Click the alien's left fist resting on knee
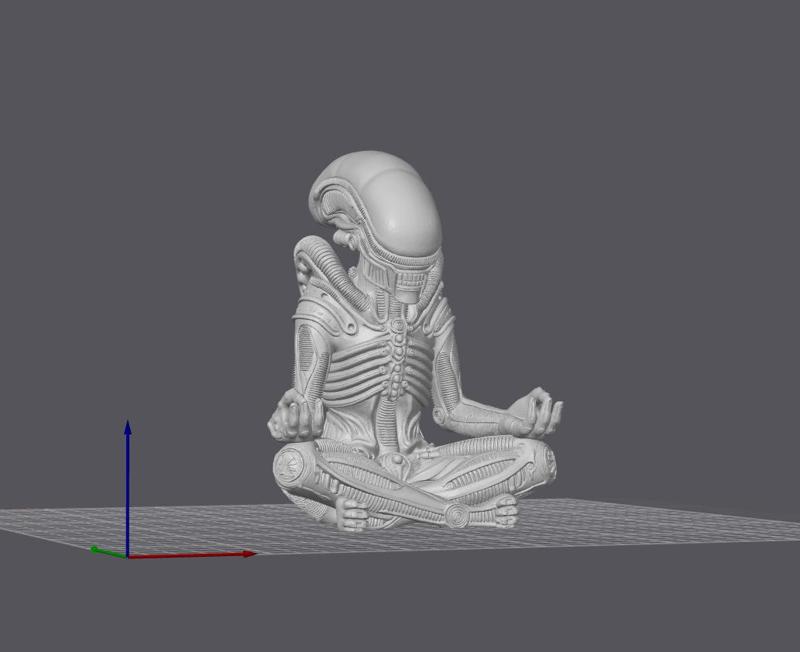Viewport: 800px width, 652px height. (x=293, y=416)
